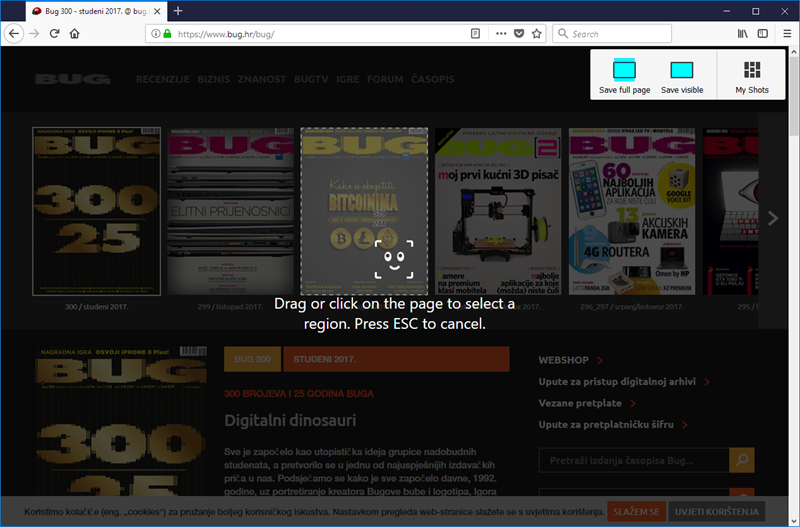Open a new browser tab

[178, 11]
